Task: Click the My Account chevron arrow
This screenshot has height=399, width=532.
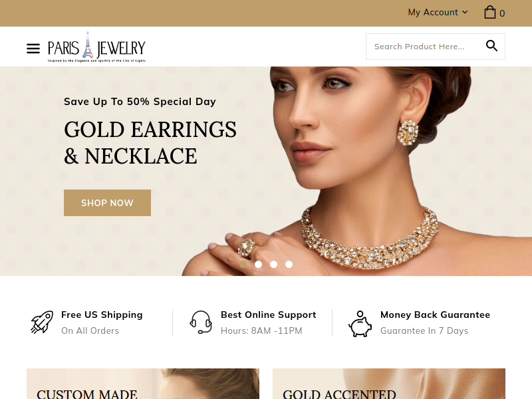Action: (465, 12)
